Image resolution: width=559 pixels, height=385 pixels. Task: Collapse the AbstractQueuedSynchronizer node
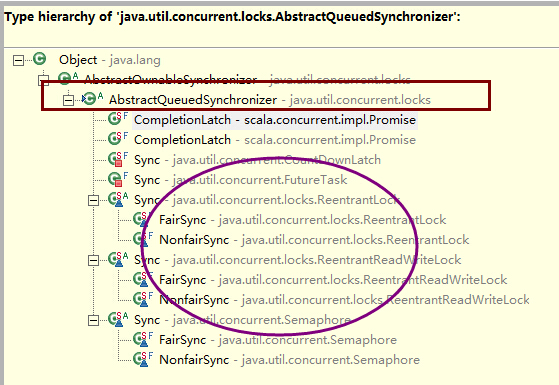(x=68, y=101)
